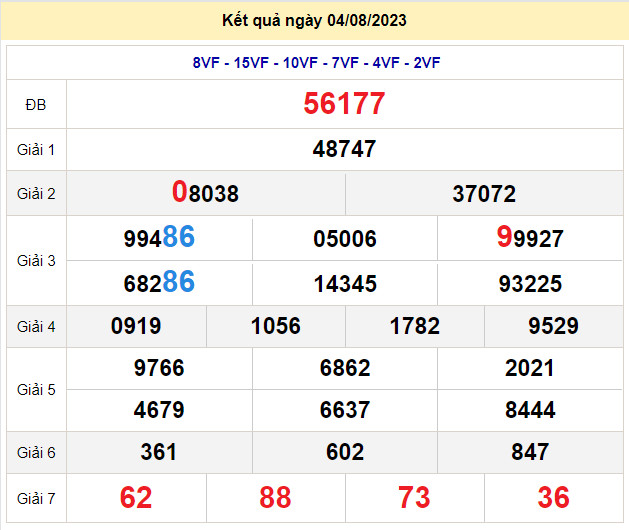
Task: Select the Giải 2 number 08038
Action: tap(205, 192)
